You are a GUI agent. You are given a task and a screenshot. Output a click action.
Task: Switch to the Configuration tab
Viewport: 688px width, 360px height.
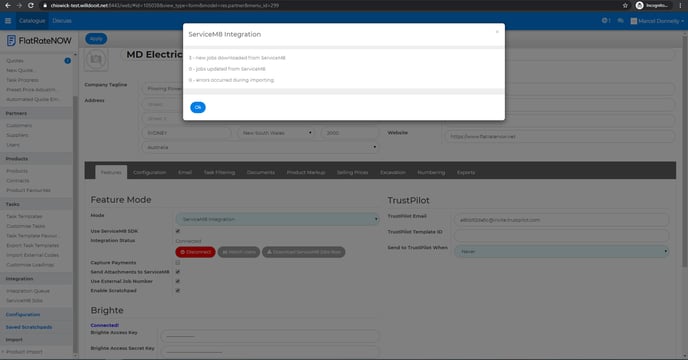(x=150, y=172)
